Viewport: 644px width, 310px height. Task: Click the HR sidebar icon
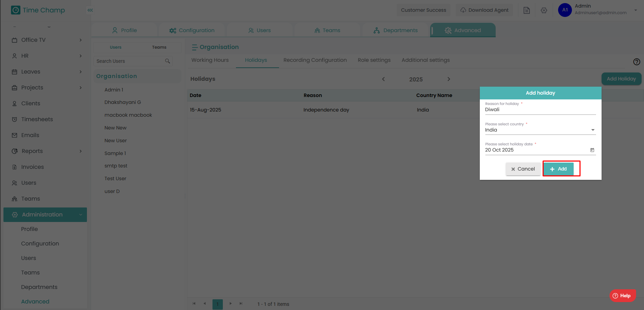click(14, 56)
